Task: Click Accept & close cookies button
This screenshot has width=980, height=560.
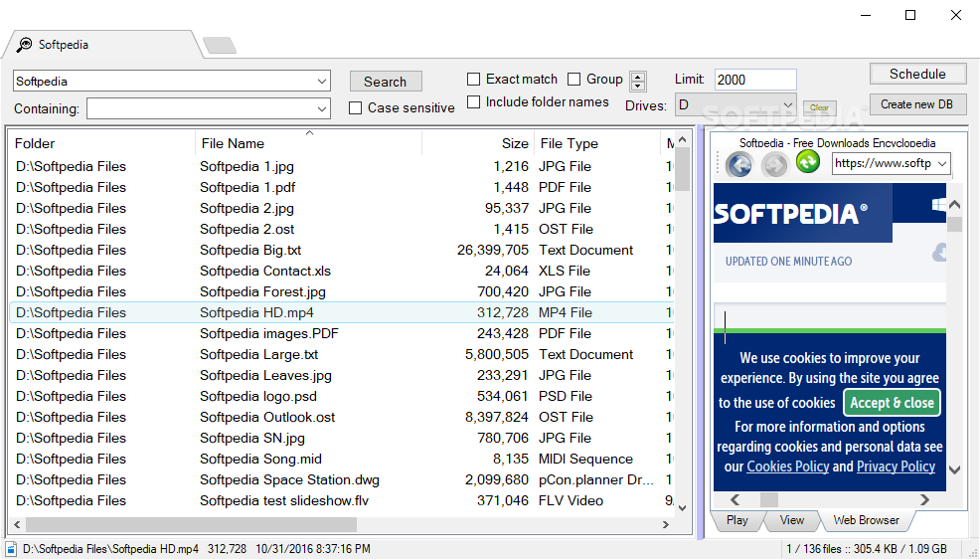Action: click(x=892, y=403)
